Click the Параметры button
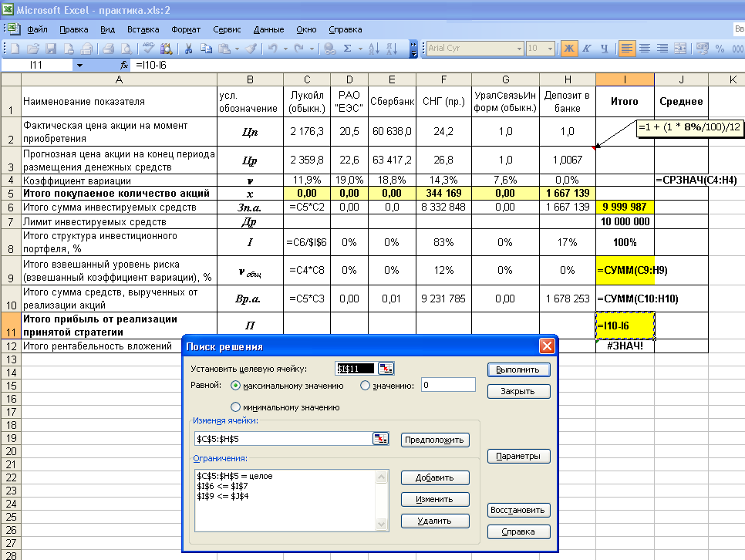745x560 pixels. coord(518,456)
